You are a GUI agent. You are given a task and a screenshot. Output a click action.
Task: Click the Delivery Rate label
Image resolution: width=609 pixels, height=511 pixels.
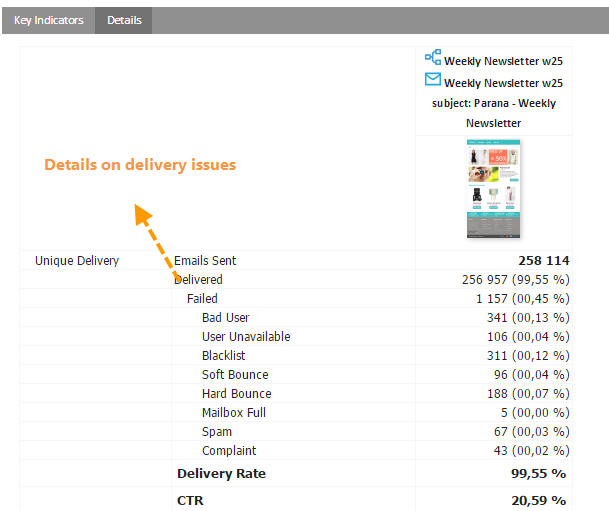pos(222,473)
